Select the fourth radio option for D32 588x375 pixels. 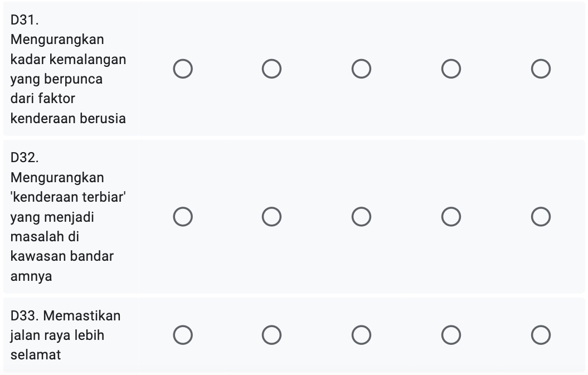(x=451, y=217)
